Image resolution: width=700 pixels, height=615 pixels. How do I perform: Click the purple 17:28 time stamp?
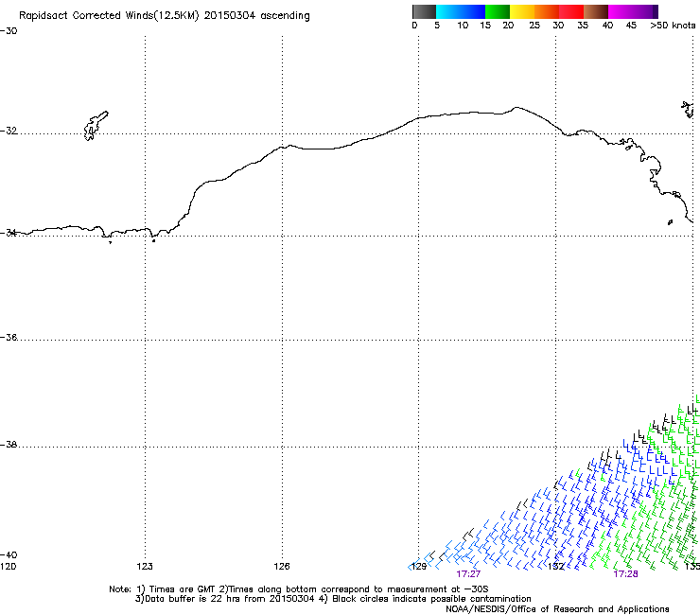tap(625, 574)
